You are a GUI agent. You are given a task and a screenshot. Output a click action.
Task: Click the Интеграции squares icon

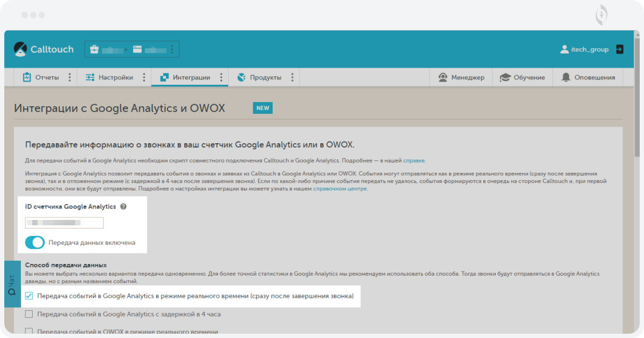point(164,77)
